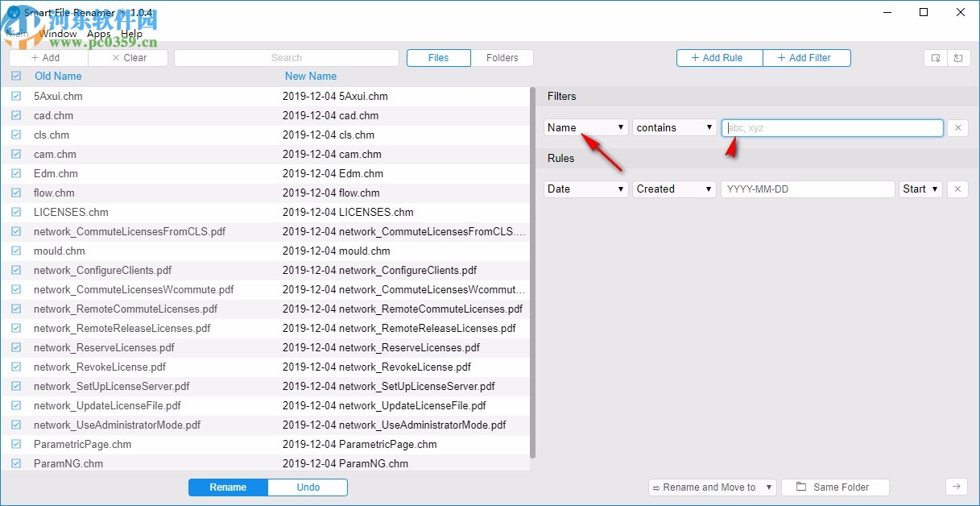Click the export settings icon at top right

click(935, 57)
